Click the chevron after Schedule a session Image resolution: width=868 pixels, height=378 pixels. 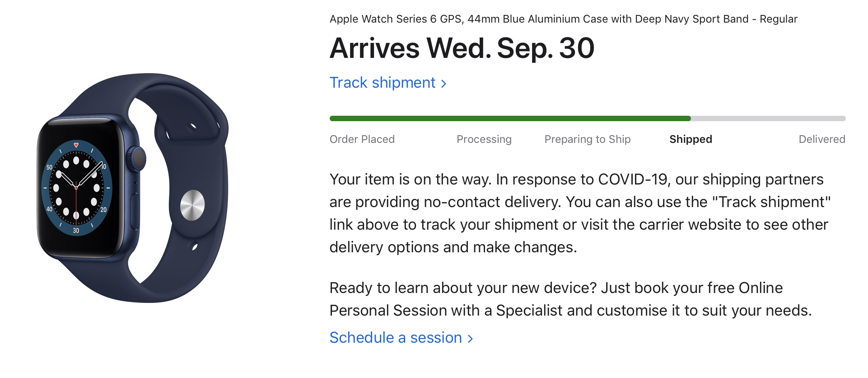click(x=471, y=339)
